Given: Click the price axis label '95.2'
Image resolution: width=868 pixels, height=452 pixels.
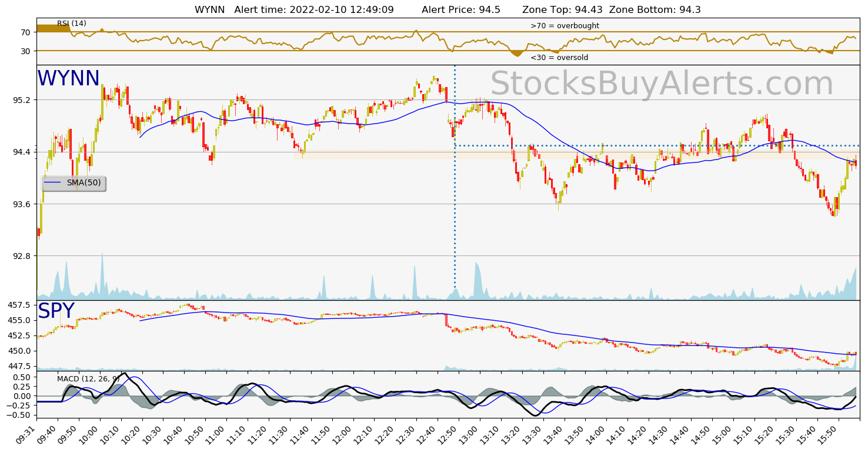Looking at the screenshot, I should 21,100.
